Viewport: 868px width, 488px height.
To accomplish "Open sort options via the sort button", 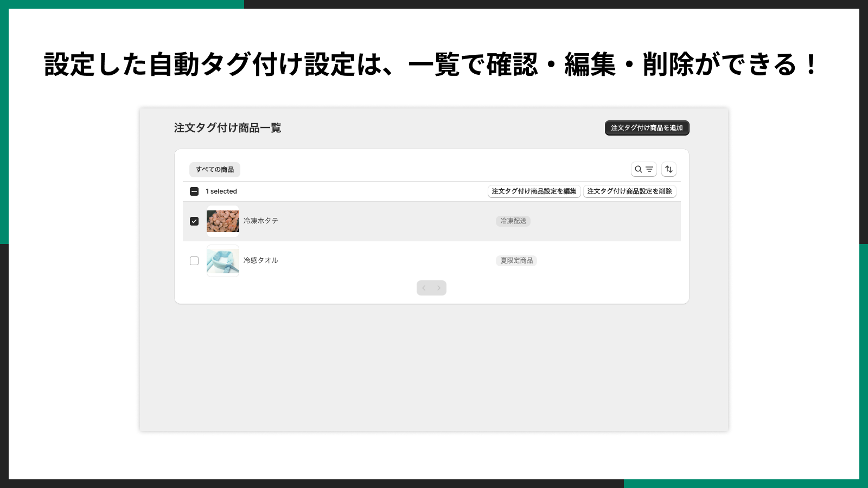I will [669, 169].
